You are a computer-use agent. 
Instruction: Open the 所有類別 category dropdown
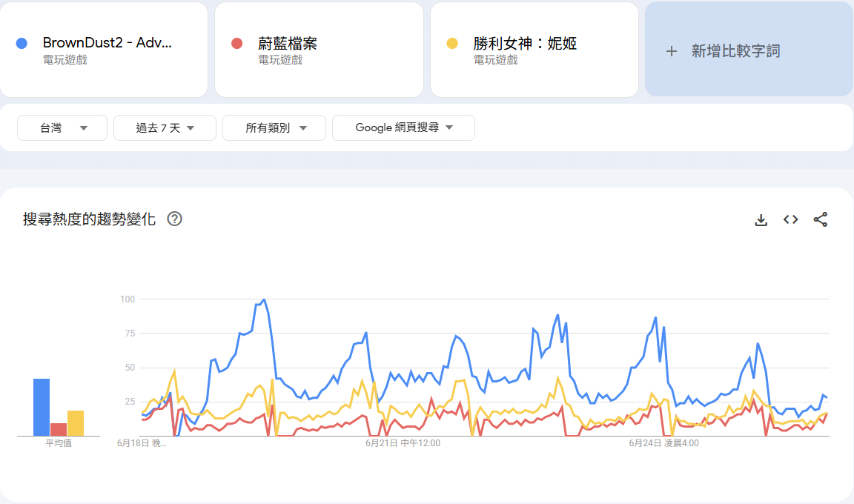click(274, 128)
